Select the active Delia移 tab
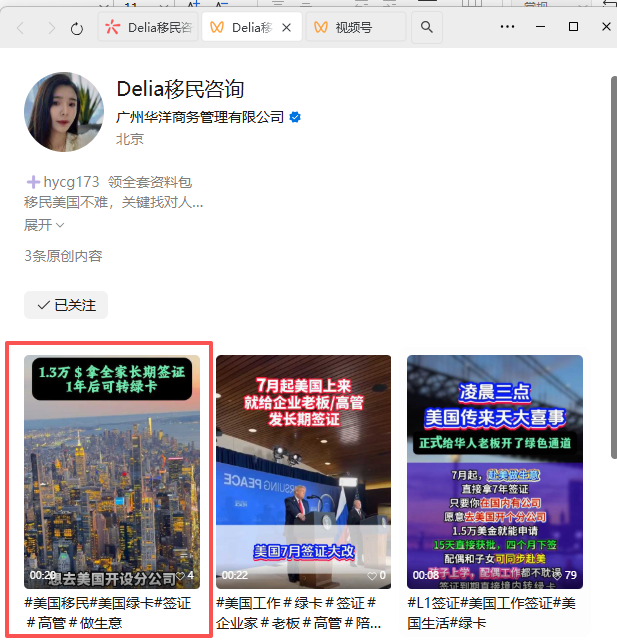 click(252, 27)
